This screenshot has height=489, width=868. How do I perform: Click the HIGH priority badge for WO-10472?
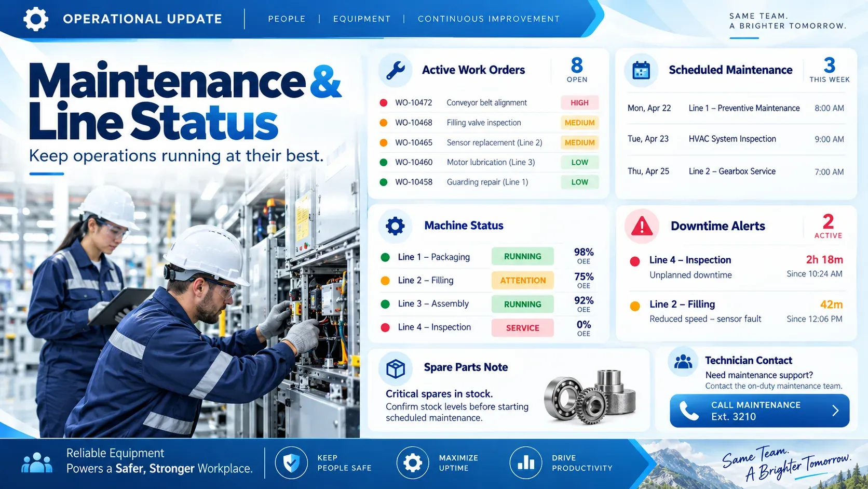coord(580,103)
